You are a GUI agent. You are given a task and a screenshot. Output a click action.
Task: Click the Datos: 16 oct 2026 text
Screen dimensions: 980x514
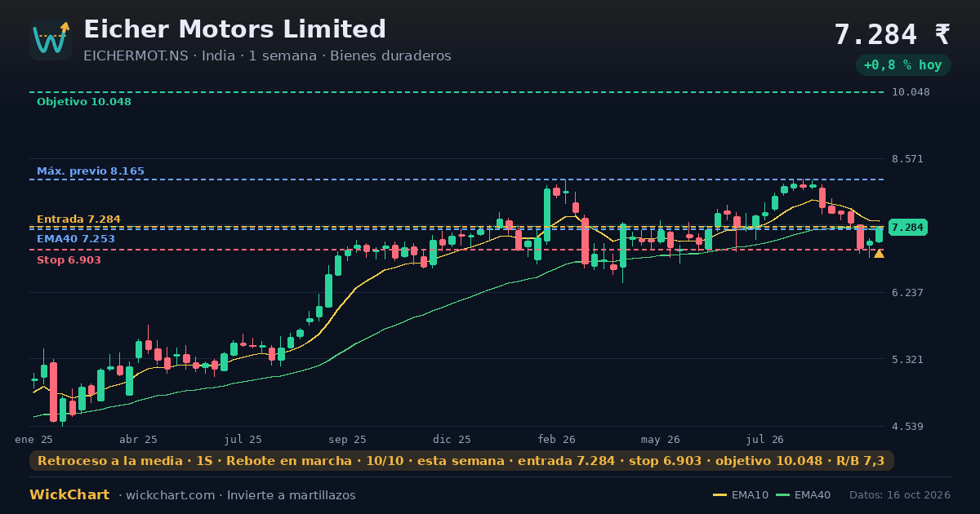(x=900, y=495)
